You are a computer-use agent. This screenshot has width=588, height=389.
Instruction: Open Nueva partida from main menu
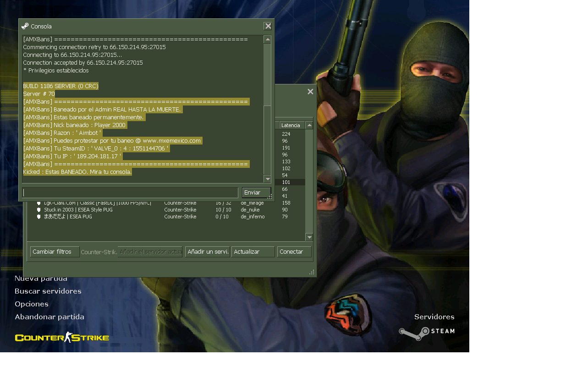pyautogui.click(x=41, y=278)
